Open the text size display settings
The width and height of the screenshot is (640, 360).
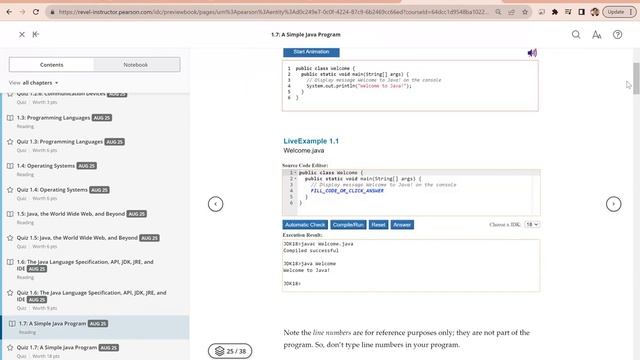pyautogui.click(x=597, y=35)
